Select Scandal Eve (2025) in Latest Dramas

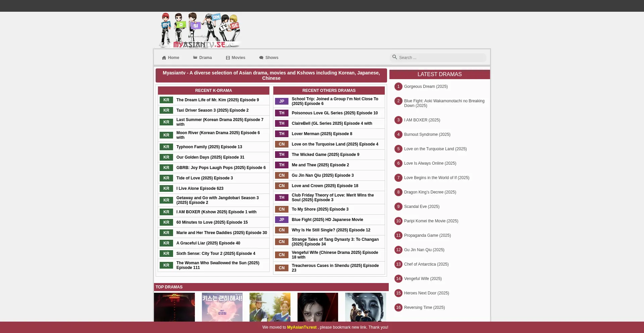click(x=422, y=207)
